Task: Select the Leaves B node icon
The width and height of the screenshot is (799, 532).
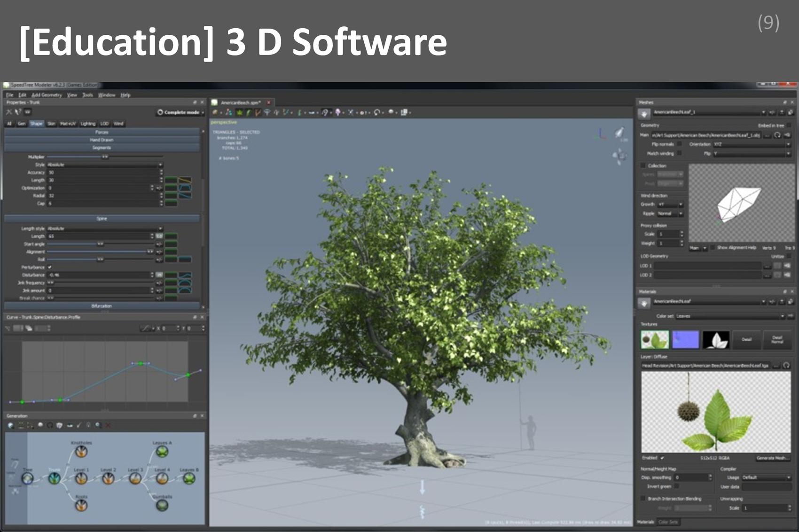Action: pos(189,478)
